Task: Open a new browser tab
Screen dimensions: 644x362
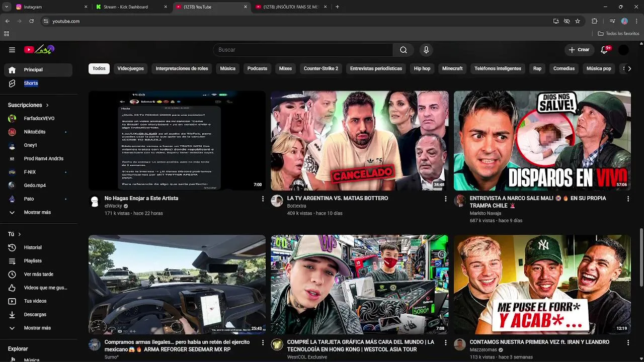Action: pos(337,7)
